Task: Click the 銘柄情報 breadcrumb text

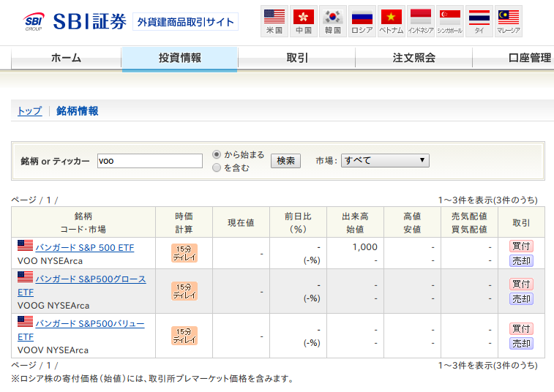Action: click(x=78, y=111)
